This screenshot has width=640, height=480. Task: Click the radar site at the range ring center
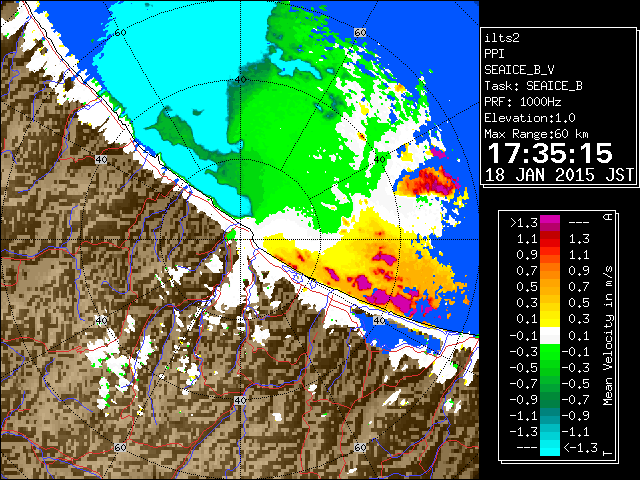[x=240, y=240]
